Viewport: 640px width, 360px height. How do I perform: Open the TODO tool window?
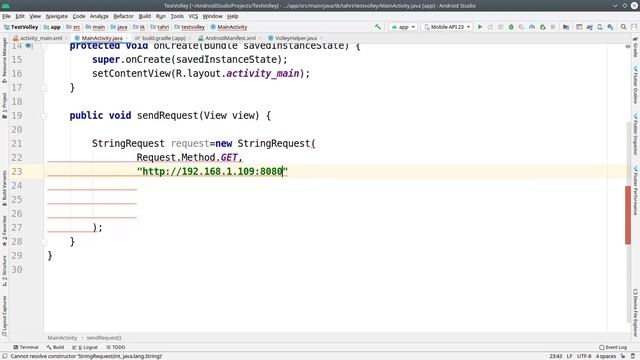coord(116,347)
